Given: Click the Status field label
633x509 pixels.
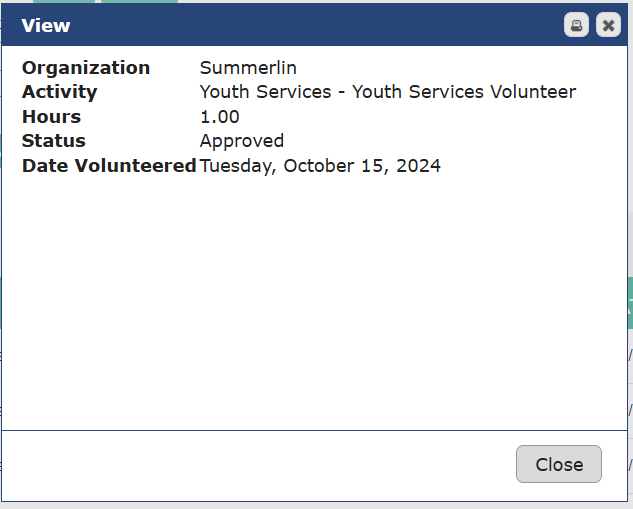Looking at the screenshot, I should pyautogui.click(x=54, y=141).
